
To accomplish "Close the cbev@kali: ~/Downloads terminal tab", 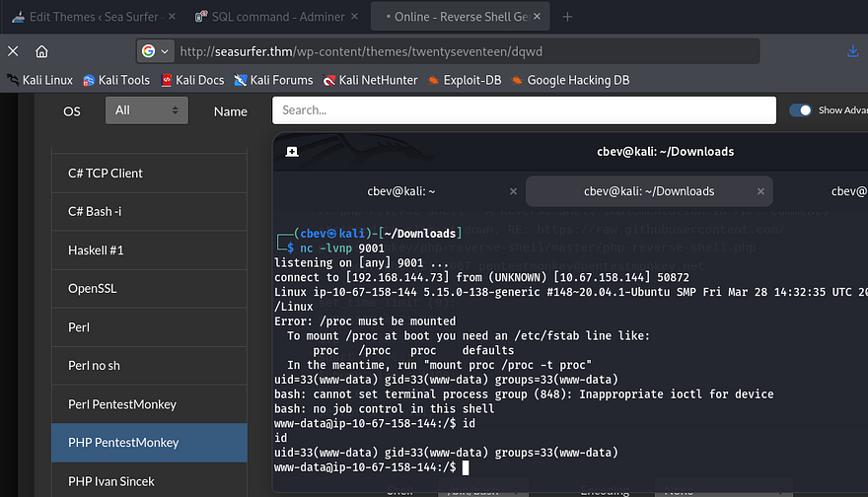I will (x=762, y=191).
